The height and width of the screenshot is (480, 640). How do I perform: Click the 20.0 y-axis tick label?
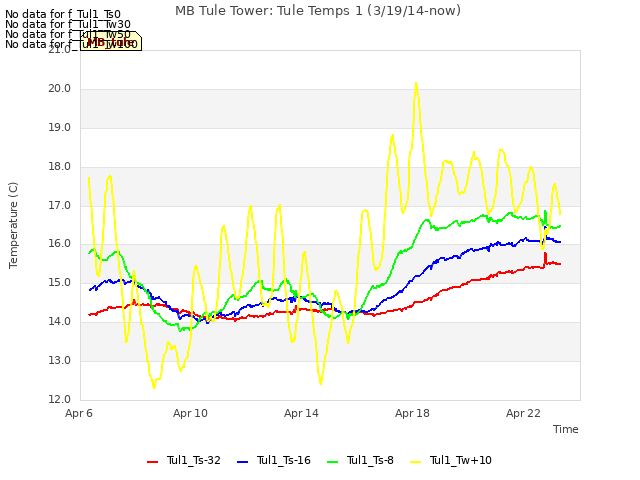click(60, 89)
